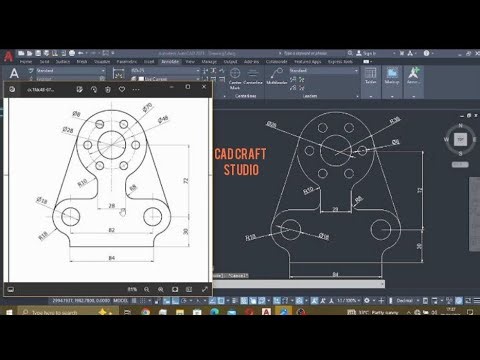
Task: Open the See more menu in Photos
Action: point(136,89)
